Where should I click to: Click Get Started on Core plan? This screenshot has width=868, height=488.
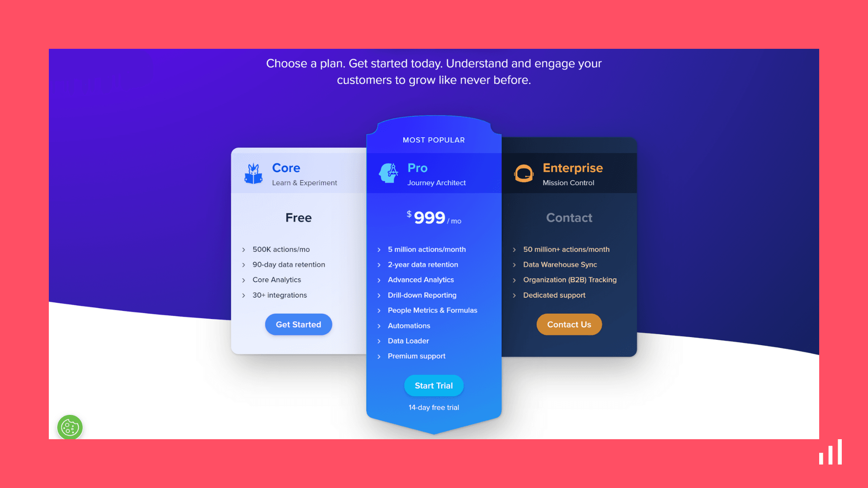298,324
